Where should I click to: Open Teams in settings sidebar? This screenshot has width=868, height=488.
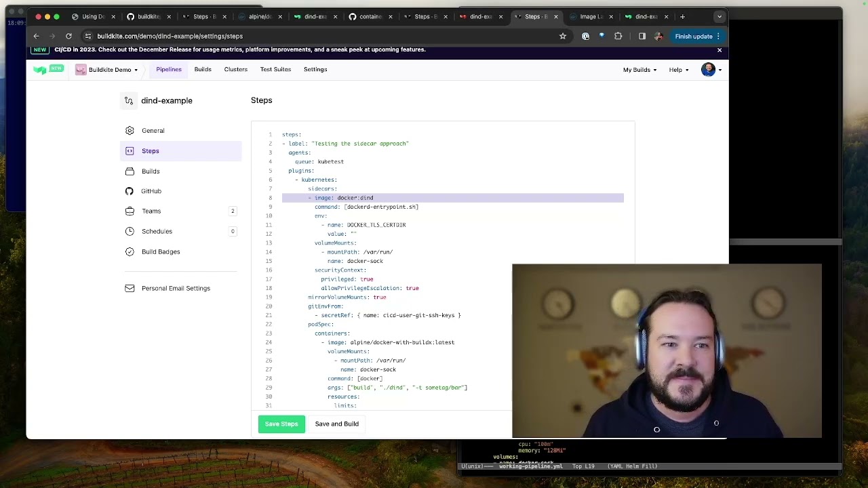tap(151, 211)
